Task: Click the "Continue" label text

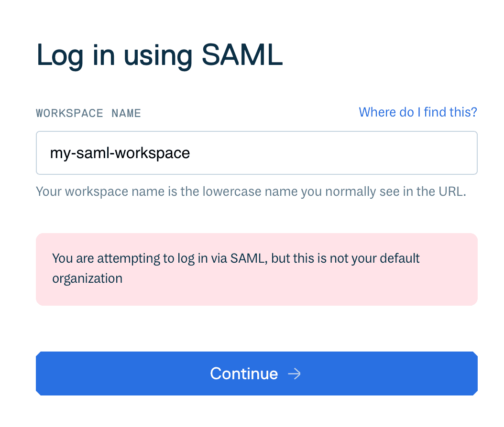Action: 244,374
